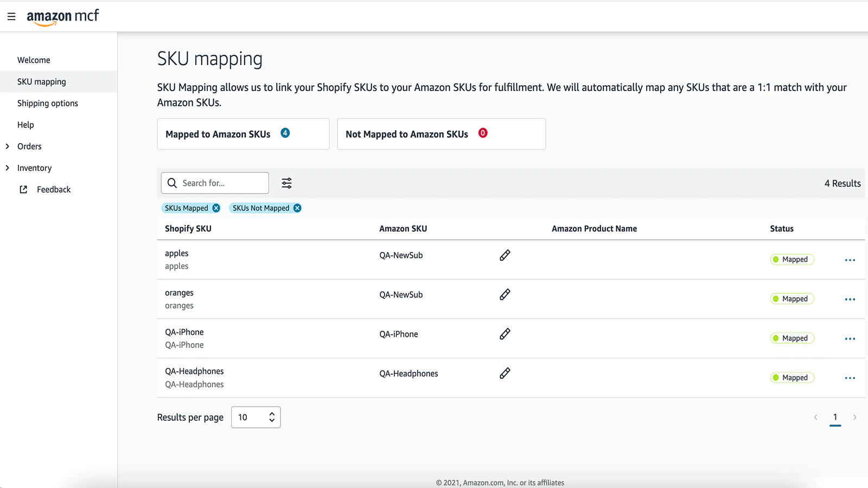This screenshot has height=488, width=868.
Task: Expand the Inventory sidebar section
Action: 7,168
